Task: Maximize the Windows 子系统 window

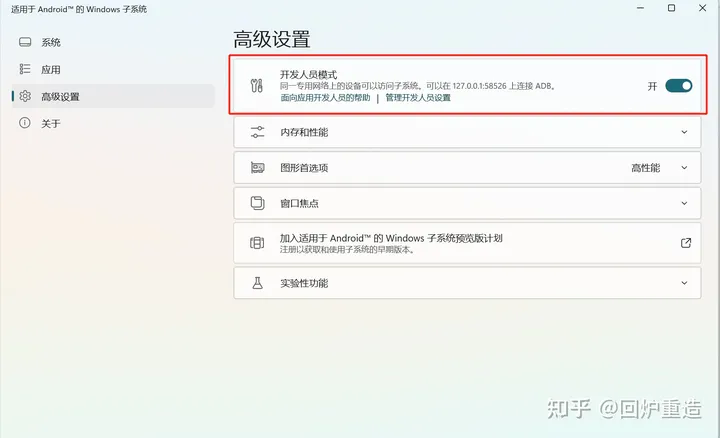Action: click(671, 8)
